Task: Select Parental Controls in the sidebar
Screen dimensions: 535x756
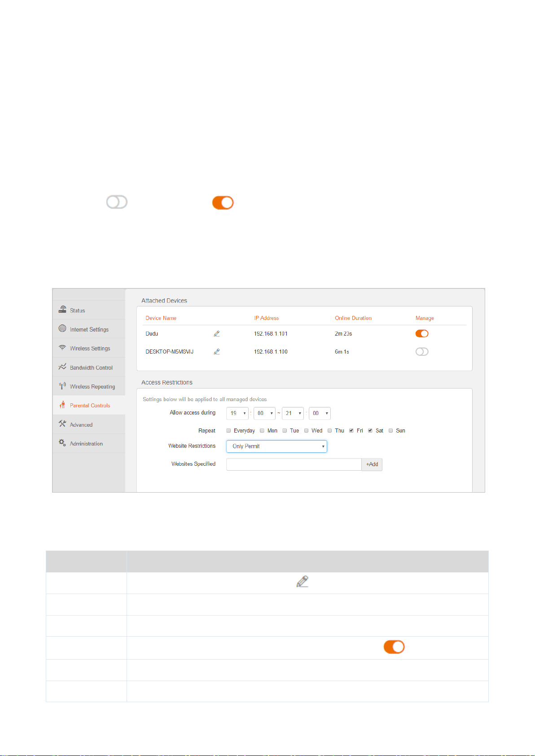Action: click(89, 405)
